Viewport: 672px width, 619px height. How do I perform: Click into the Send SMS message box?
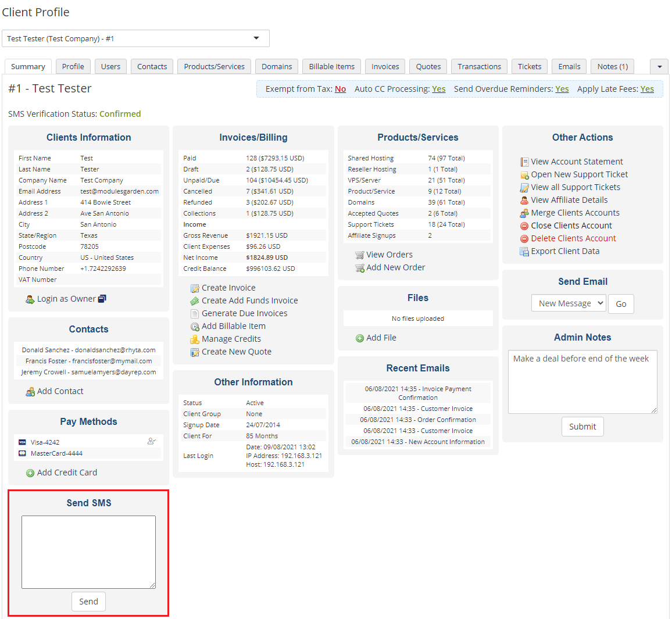89,552
